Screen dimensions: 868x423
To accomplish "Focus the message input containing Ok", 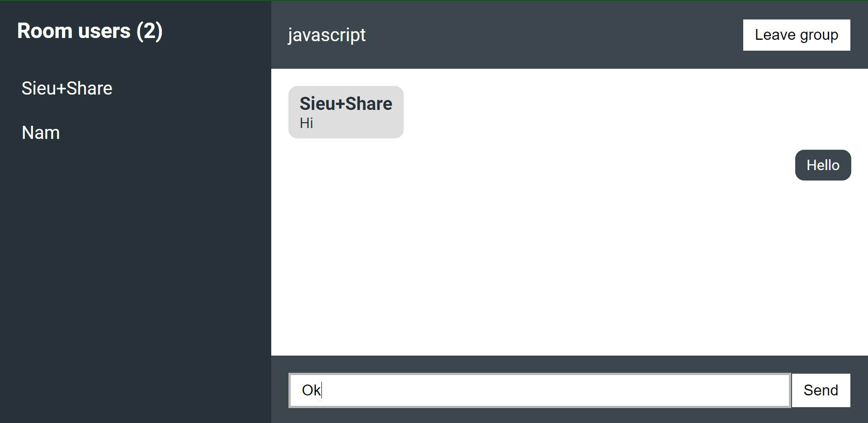I will [540, 390].
